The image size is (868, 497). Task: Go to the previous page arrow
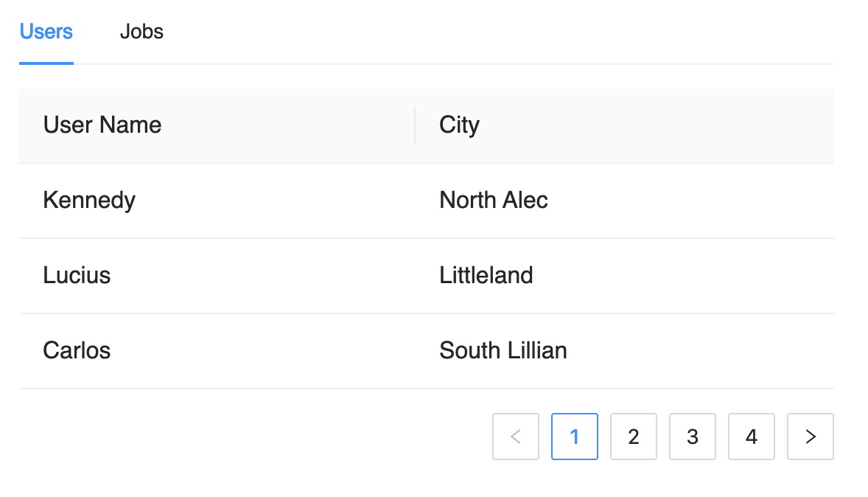coord(516,437)
